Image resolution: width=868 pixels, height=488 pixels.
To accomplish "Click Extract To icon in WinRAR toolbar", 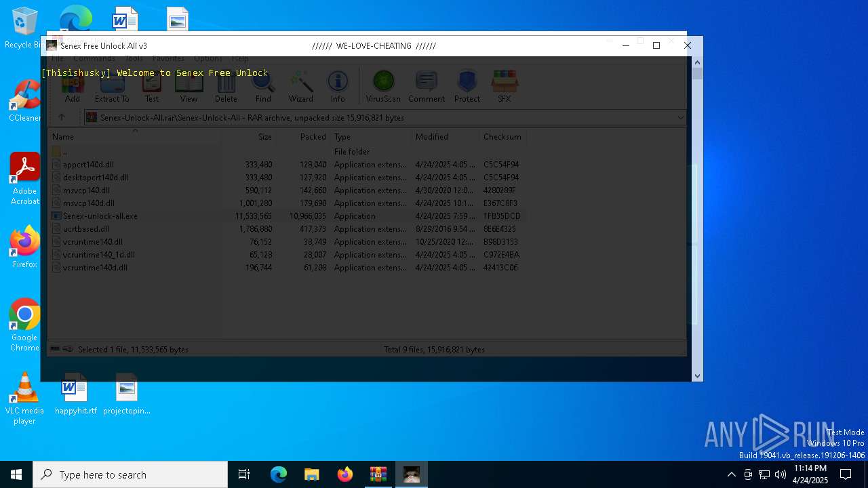I will [x=112, y=87].
